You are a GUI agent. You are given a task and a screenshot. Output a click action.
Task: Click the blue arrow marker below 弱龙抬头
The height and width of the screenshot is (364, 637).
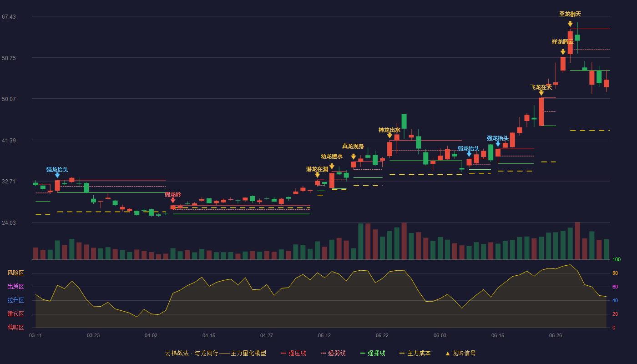[469, 154]
